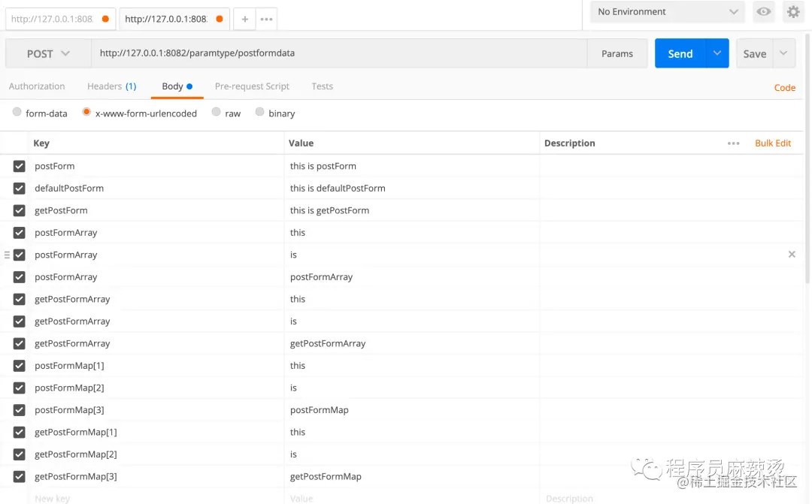Screen dimensions: 812x504
Task: Select the x-www-form-urlencoded radio option
Action: click(86, 112)
